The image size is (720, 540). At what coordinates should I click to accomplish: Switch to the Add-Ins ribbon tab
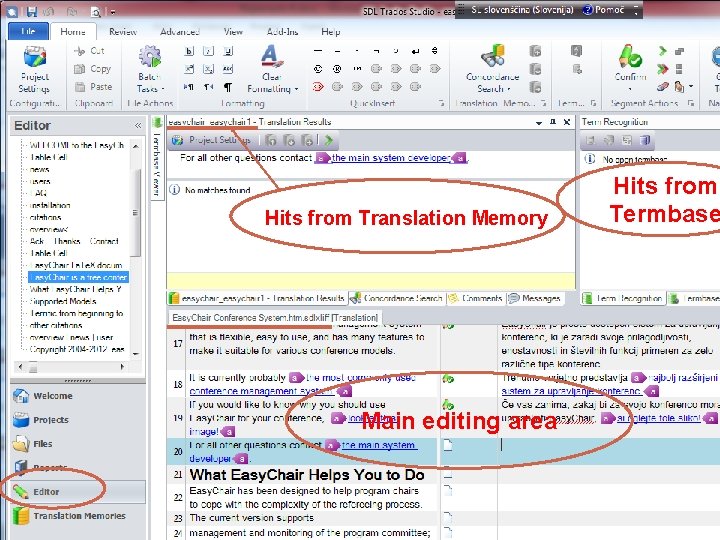coord(282,32)
